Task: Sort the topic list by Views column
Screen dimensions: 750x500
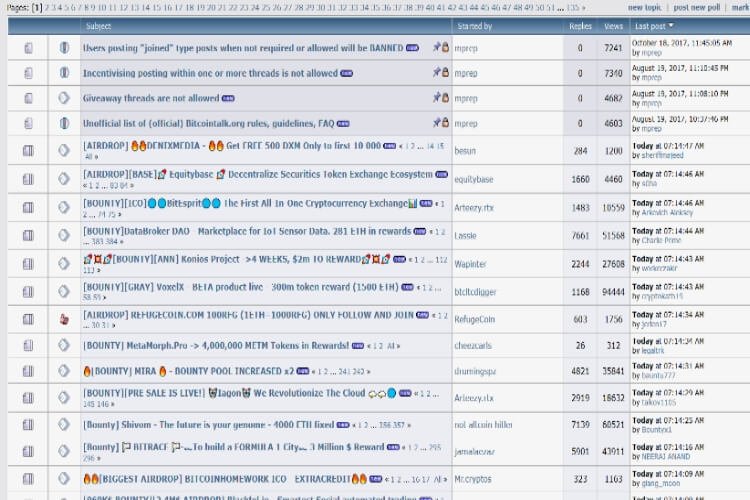Action: pyautogui.click(x=613, y=26)
